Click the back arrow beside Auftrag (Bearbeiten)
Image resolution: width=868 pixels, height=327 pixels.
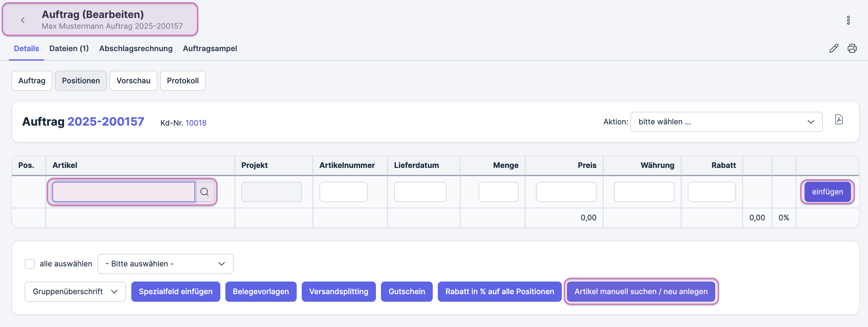(23, 20)
